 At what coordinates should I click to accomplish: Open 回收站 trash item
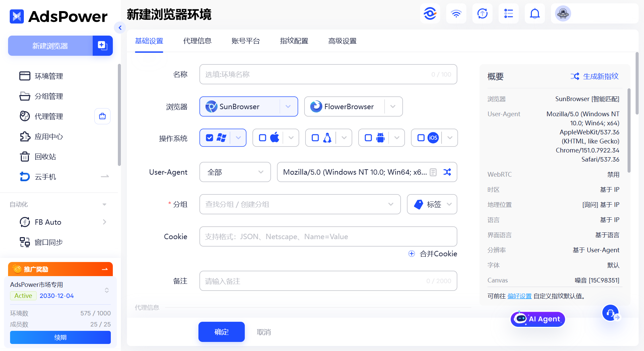click(45, 157)
